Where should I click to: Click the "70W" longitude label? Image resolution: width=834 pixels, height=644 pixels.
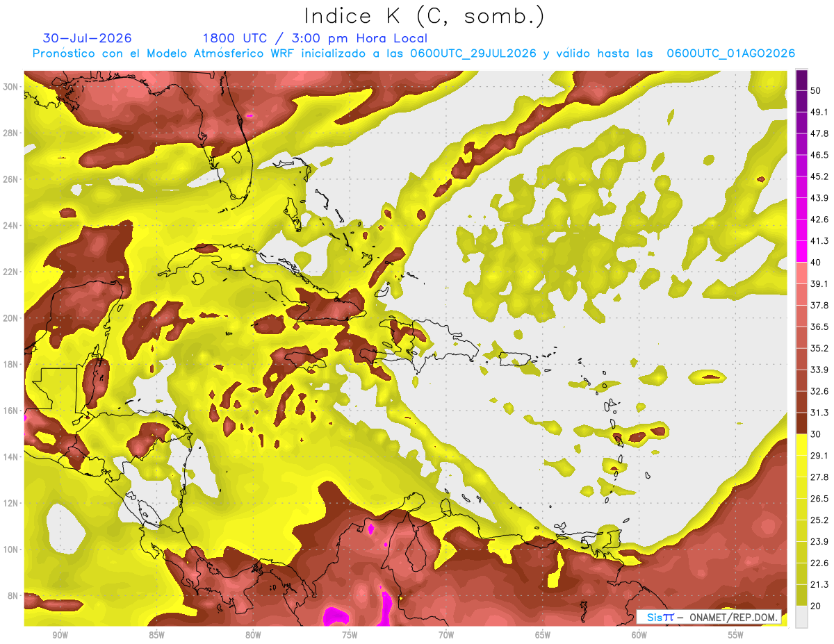click(446, 635)
